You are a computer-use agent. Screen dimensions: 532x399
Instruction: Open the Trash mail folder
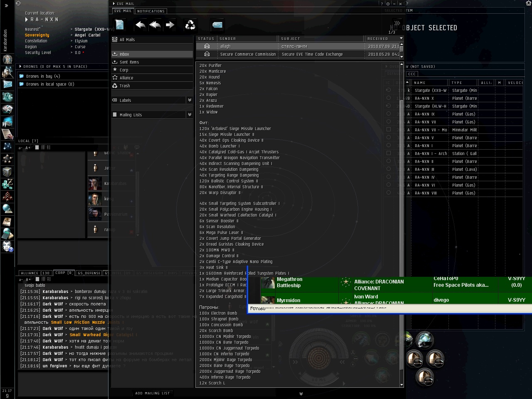click(152, 86)
